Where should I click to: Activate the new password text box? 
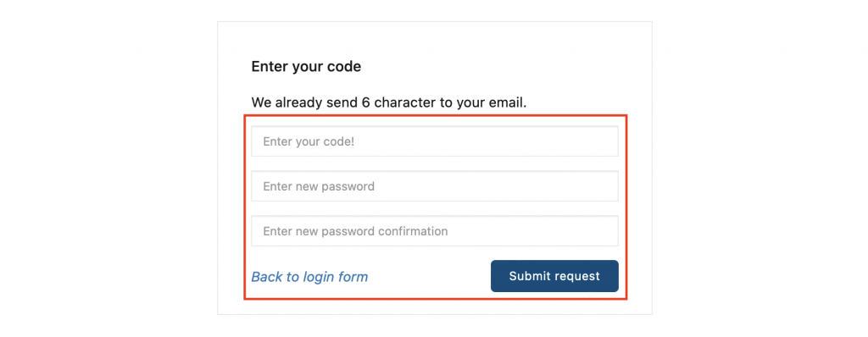[x=435, y=186]
